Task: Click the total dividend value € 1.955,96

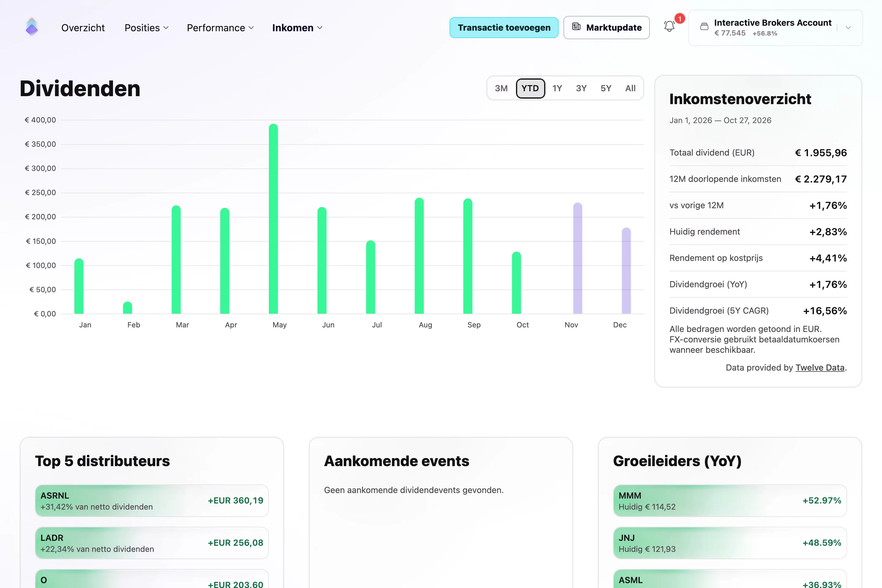Action: tap(820, 153)
